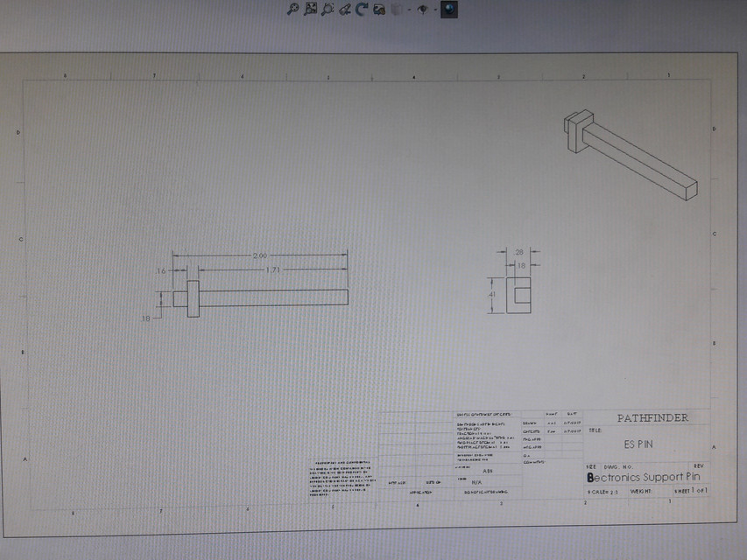Click the Rotate View circular arrow icon
Image resolution: width=747 pixels, height=560 pixels.
[x=361, y=11]
